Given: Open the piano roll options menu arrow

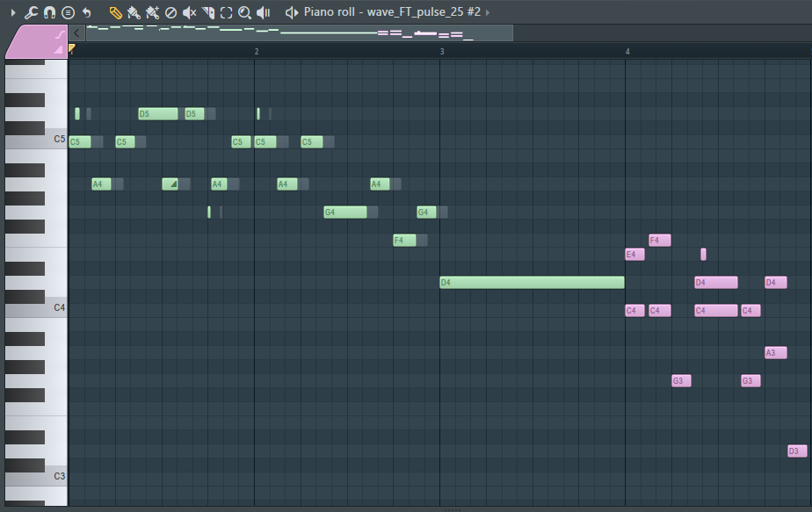Looking at the screenshot, I should [13, 12].
